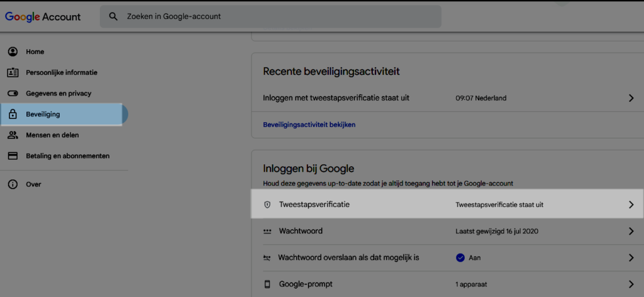Expand chevron on the Wachtwoord row

click(631, 232)
